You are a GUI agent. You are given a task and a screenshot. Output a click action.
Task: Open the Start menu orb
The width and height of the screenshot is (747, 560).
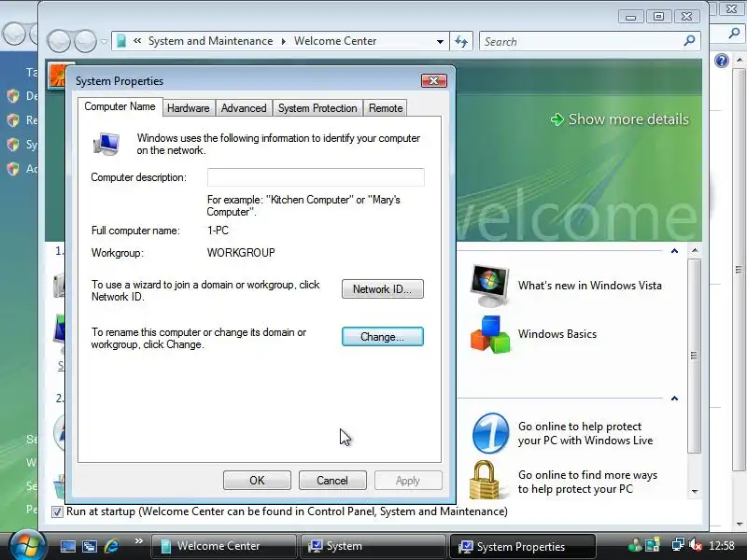tap(27, 545)
